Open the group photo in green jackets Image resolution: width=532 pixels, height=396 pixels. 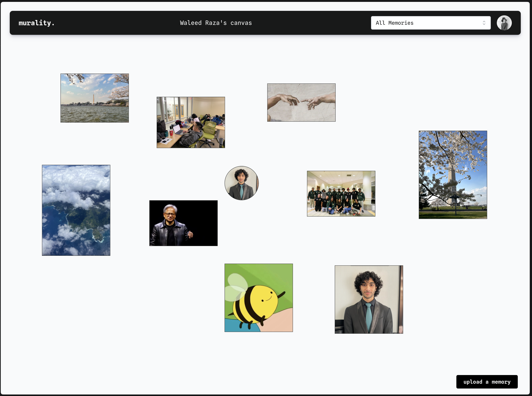tap(341, 194)
